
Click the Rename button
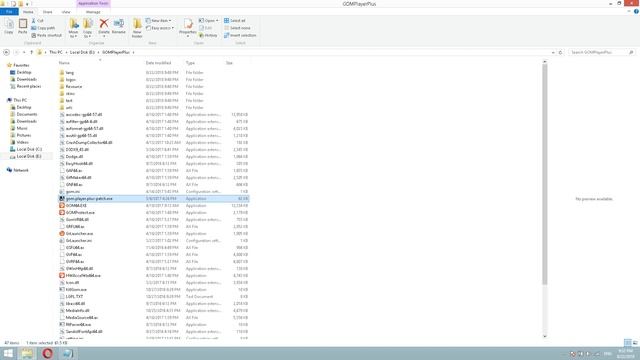(119, 27)
